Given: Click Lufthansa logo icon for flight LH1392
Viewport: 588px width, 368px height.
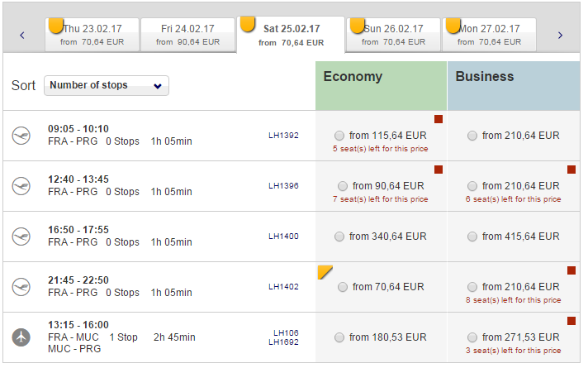Looking at the screenshot, I should (x=21, y=136).
